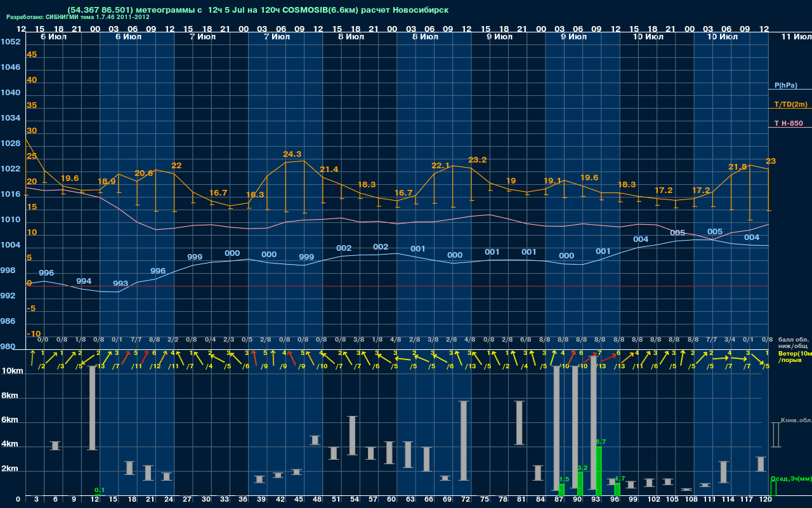Viewport: 812px width, 508px height.
Task: Click the 'Осад,3ч(мм)' precipitation legend label
Action: coord(790,479)
